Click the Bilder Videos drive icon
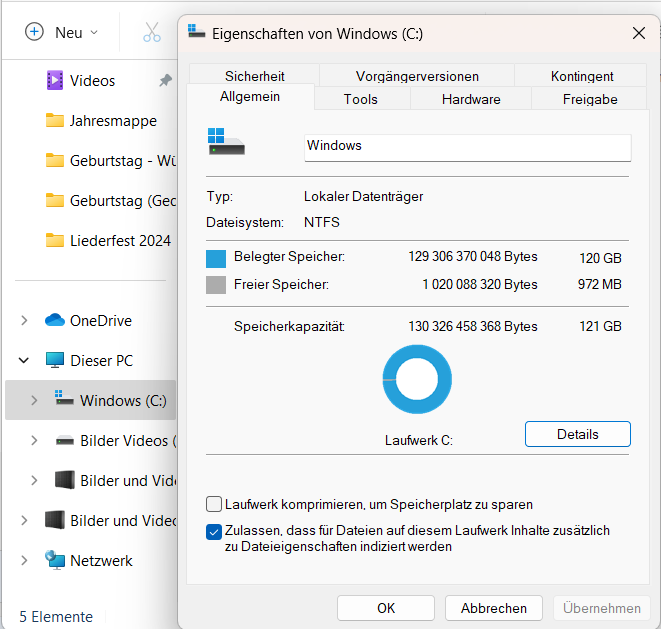661x629 pixels. [x=65, y=441]
